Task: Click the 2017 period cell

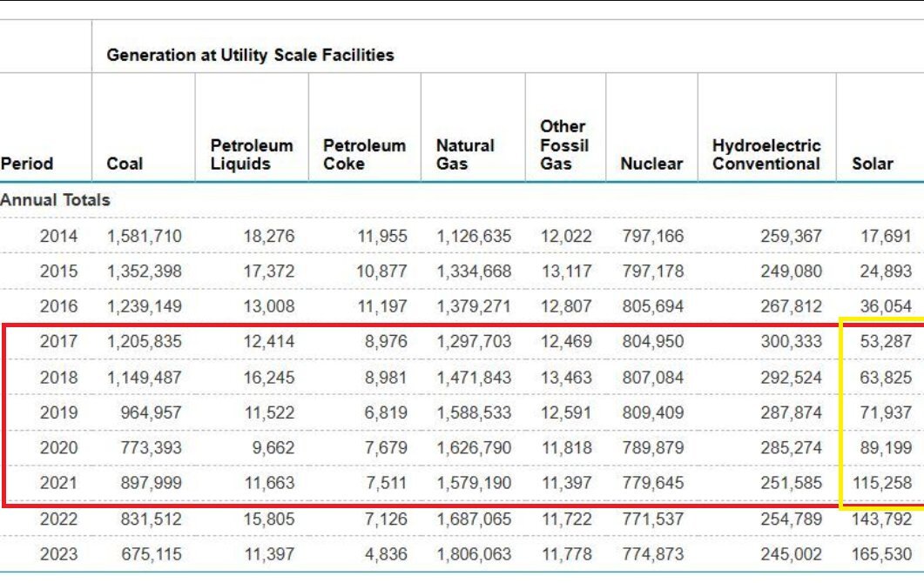Action: click(x=58, y=342)
